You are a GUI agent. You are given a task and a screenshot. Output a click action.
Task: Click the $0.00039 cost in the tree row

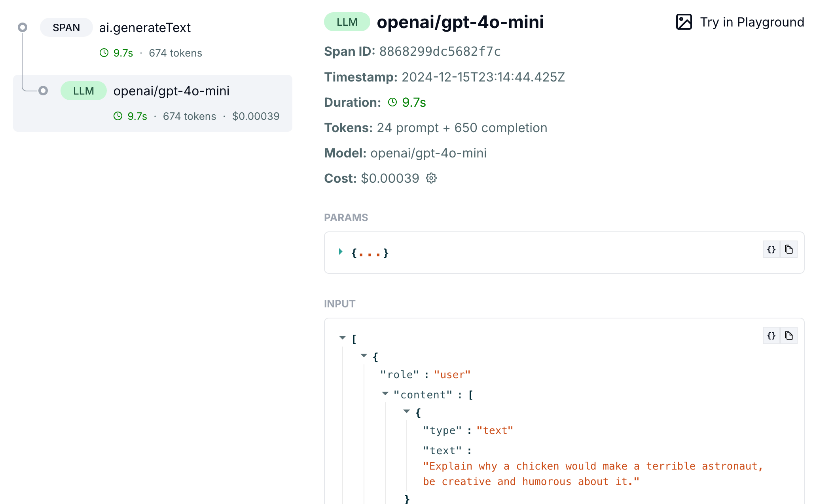(256, 116)
